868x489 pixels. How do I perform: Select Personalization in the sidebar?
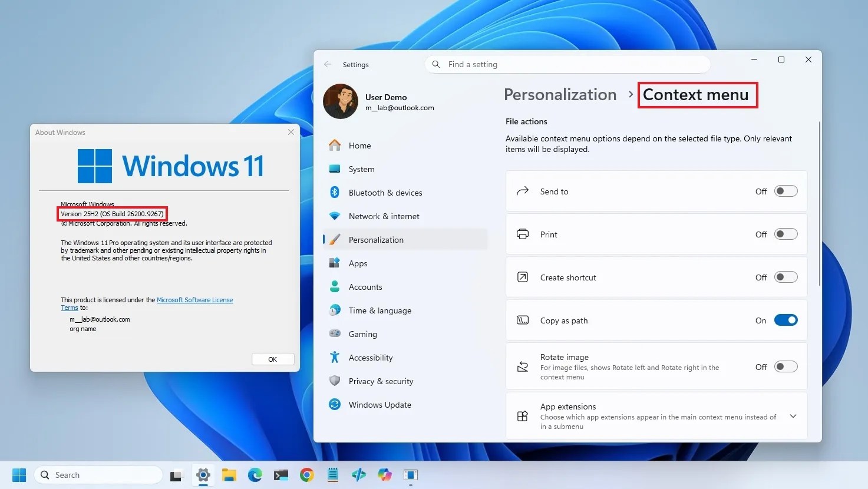(405, 240)
